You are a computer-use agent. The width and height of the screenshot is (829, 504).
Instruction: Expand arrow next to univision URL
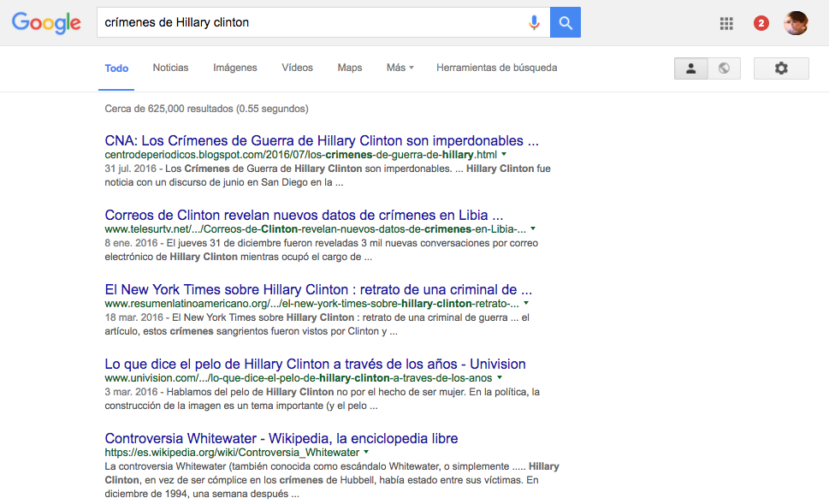click(x=500, y=378)
